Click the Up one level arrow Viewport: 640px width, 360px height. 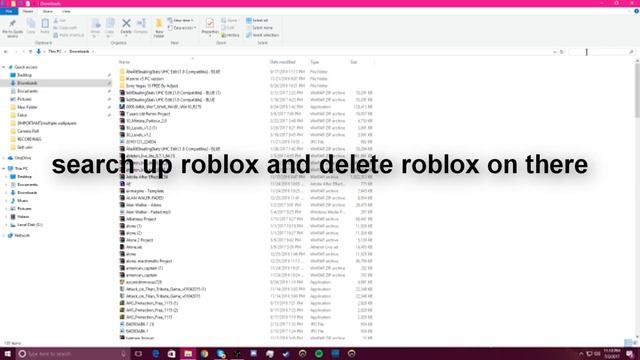coord(30,52)
